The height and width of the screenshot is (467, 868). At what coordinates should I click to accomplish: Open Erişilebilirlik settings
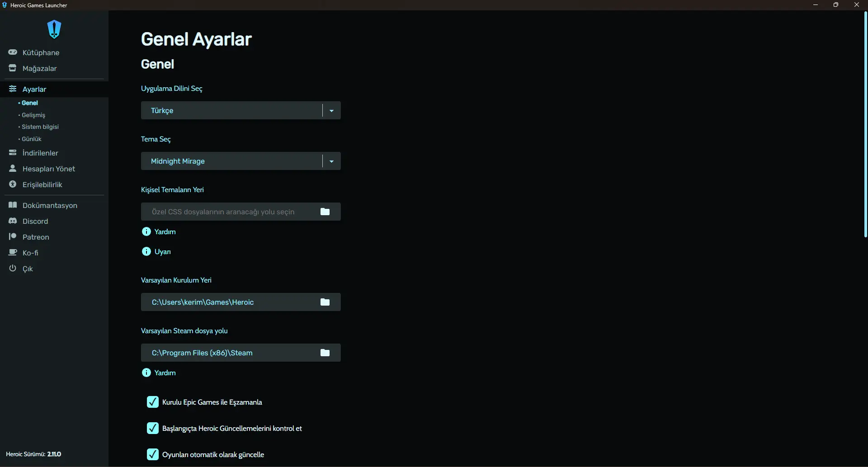pyautogui.click(x=54, y=184)
